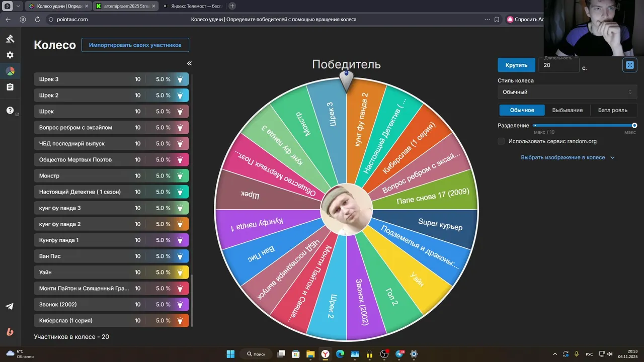Image resolution: width=644 pixels, height=362 pixels.
Task: Enable the random.org service checkbox
Action: pyautogui.click(x=501, y=141)
